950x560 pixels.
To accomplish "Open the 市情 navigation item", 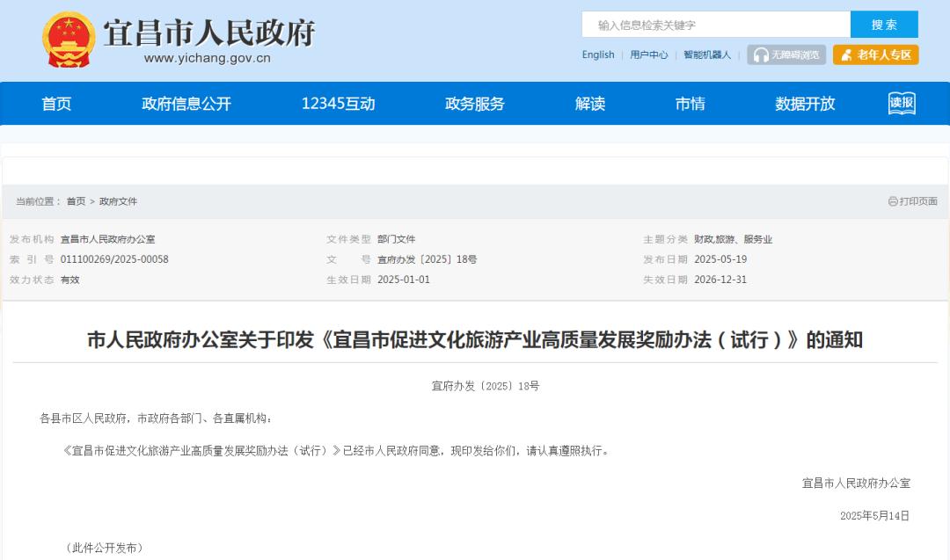I will coord(691,104).
